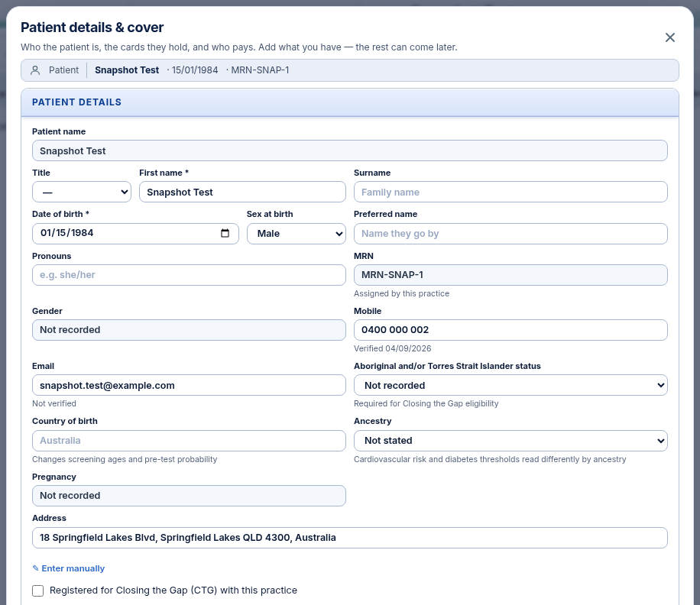Screen dimensions: 700x605
Task: Open the date of birth calendar picker
Action: 225,233
